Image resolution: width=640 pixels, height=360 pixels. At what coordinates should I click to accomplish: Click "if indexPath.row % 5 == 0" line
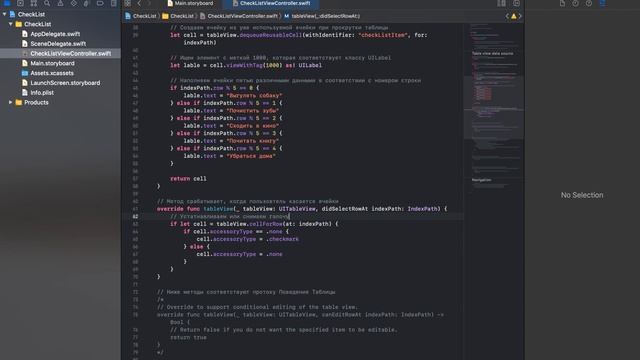215,88
